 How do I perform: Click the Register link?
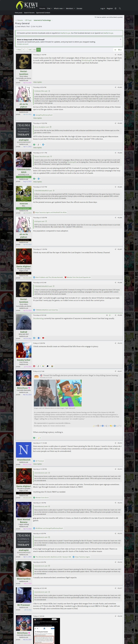pyautogui.click(x=110, y=8)
